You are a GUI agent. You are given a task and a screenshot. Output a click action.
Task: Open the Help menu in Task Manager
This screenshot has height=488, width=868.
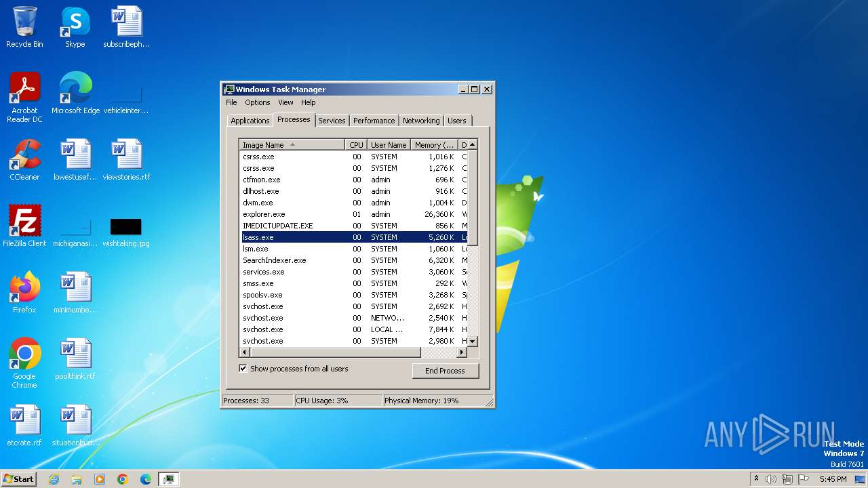click(309, 102)
